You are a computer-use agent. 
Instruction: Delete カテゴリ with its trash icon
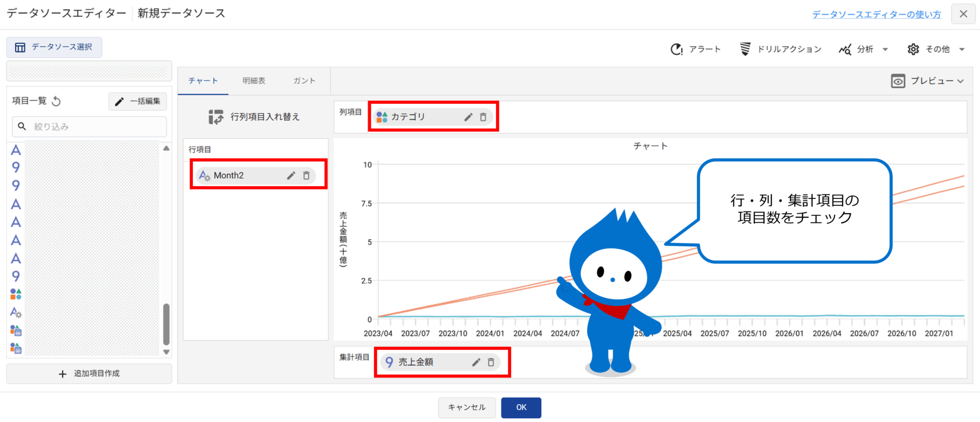(483, 117)
